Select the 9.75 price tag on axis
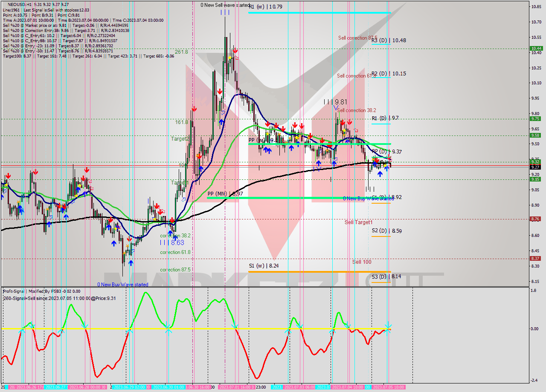Screen dimensions: 546x392 pos(535,119)
